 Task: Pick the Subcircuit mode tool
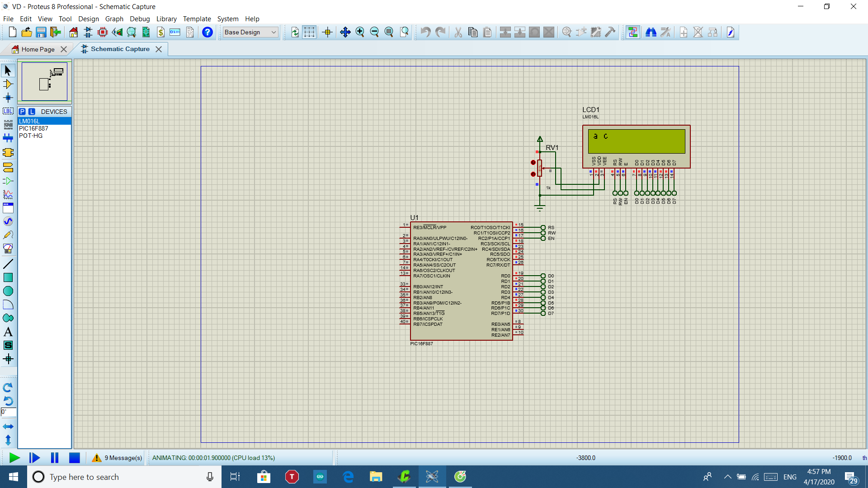[8, 153]
